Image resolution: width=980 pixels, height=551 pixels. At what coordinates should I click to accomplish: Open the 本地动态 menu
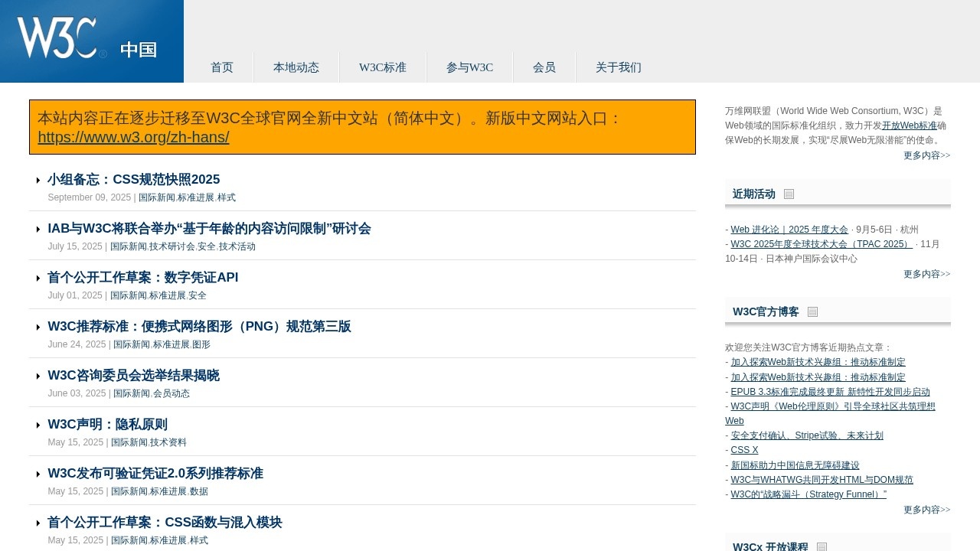tap(296, 67)
